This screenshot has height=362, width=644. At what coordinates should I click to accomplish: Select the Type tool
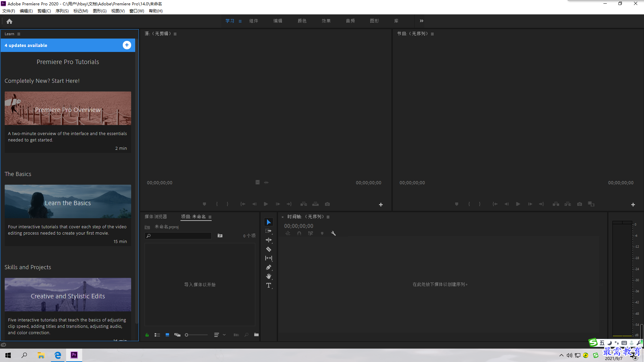coord(269,285)
